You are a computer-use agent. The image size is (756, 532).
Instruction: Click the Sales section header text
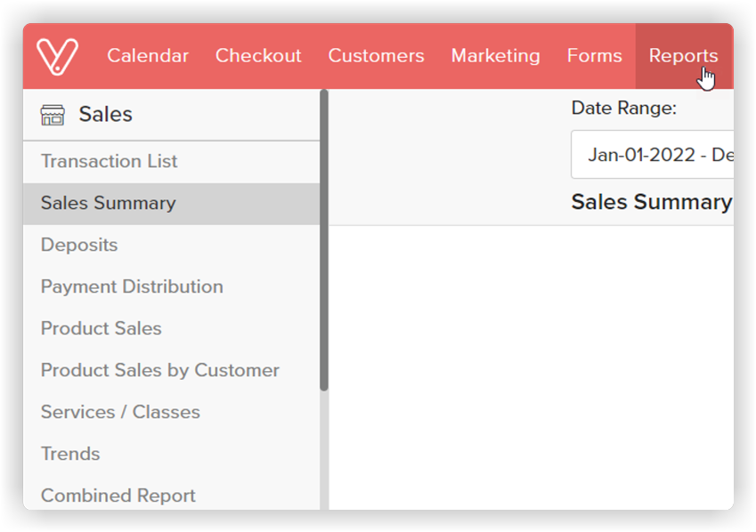point(105,115)
